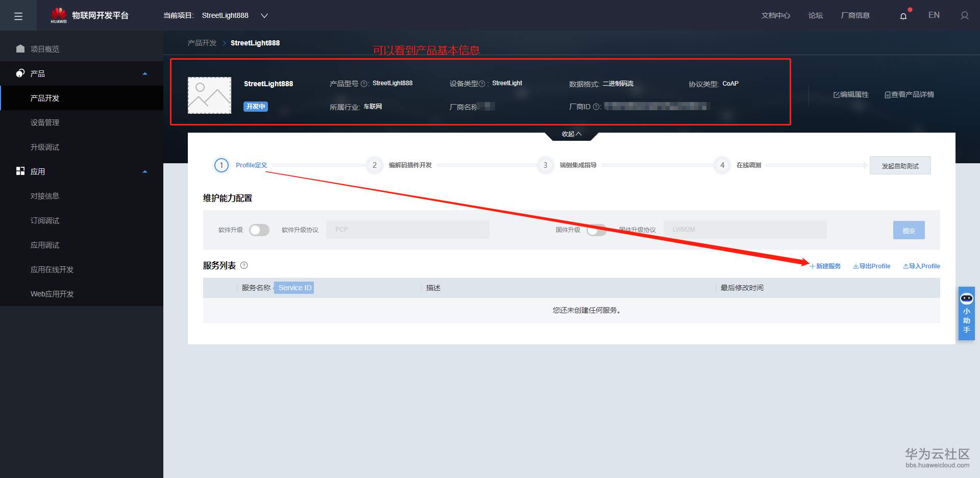Click step 2 circle for 编解码插件开发
980x478 pixels.
pyautogui.click(x=375, y=165)
